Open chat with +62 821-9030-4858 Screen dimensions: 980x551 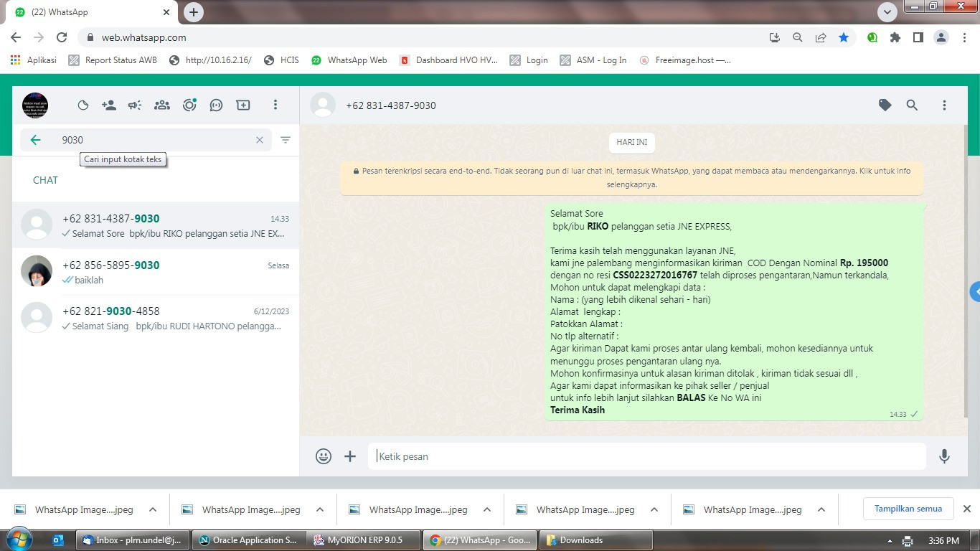(156, 318)
